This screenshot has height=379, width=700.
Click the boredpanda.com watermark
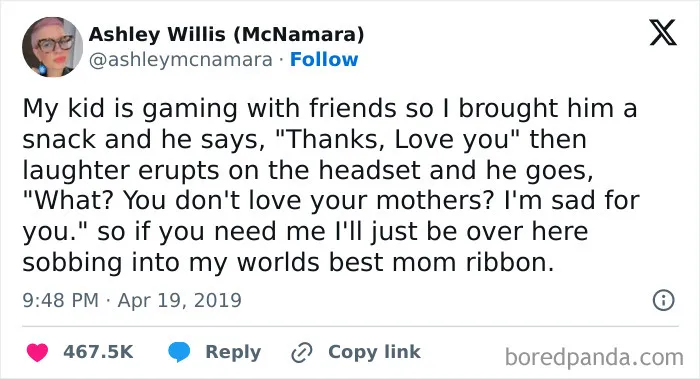(x=594, y=357)
